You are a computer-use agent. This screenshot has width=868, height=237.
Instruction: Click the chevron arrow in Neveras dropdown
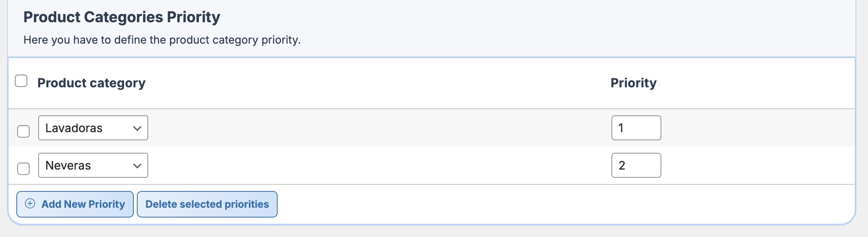coord(137,166)
